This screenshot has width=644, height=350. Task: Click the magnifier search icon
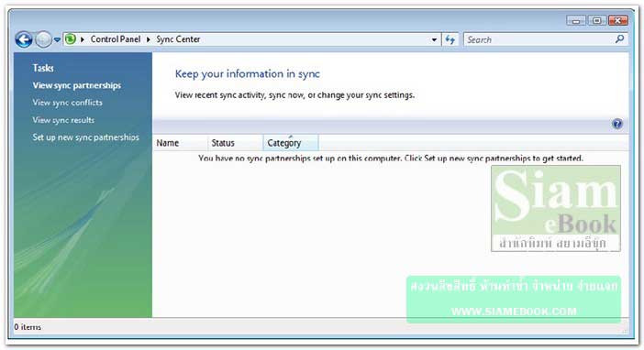click(x=620, y=39)
